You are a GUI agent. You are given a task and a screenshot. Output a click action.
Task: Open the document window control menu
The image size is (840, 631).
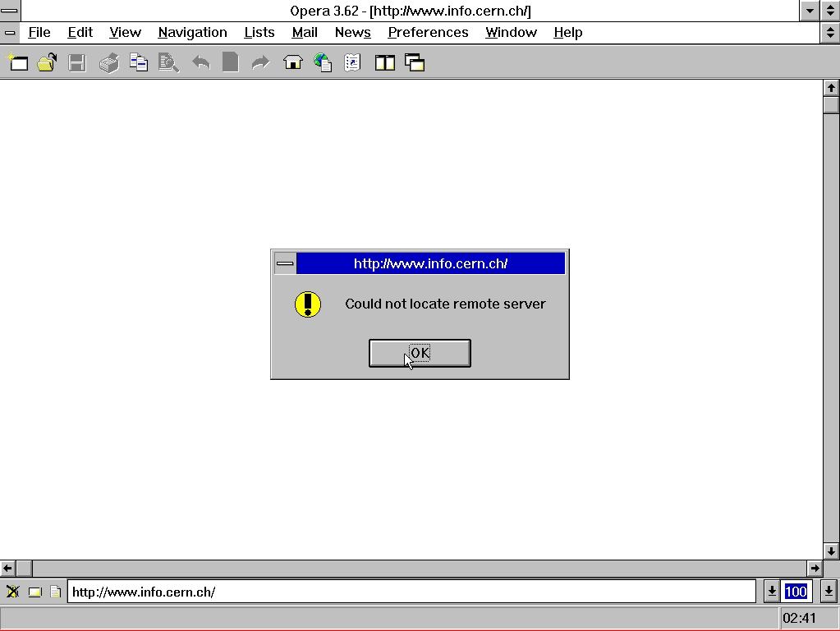point(10,33)
